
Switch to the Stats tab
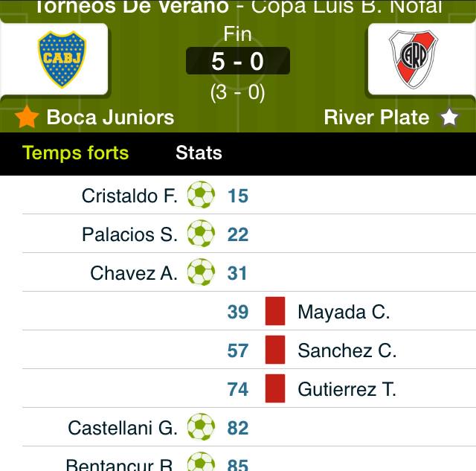click(199, 153)
